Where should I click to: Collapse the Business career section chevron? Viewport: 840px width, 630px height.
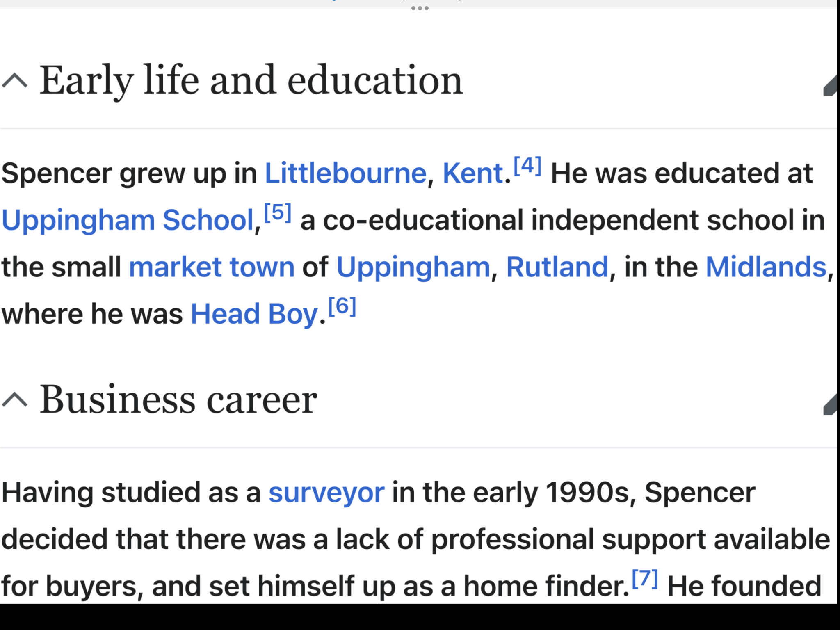tap(15, 399)
